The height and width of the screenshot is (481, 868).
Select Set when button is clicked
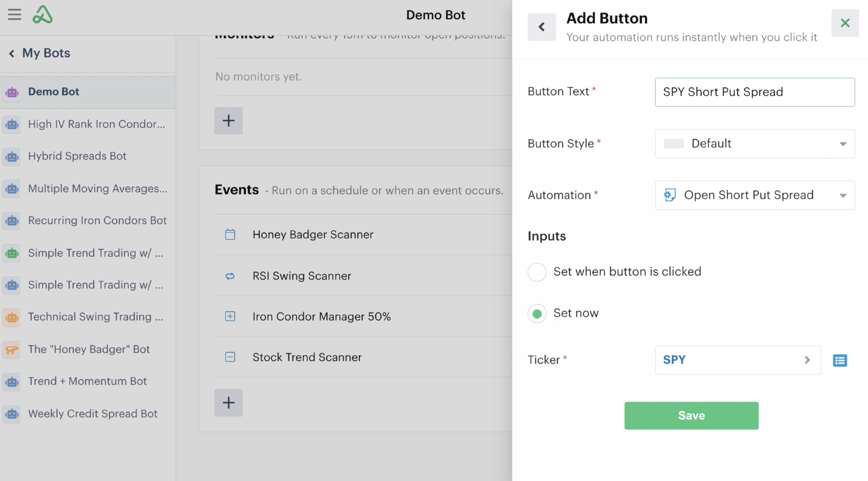coord(537,272)
